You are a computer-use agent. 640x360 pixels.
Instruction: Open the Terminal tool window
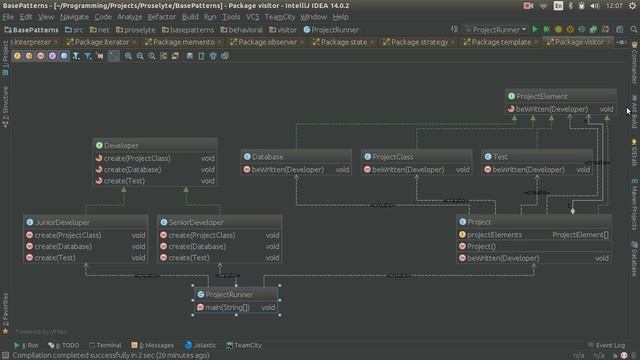(x=105, y=345)
